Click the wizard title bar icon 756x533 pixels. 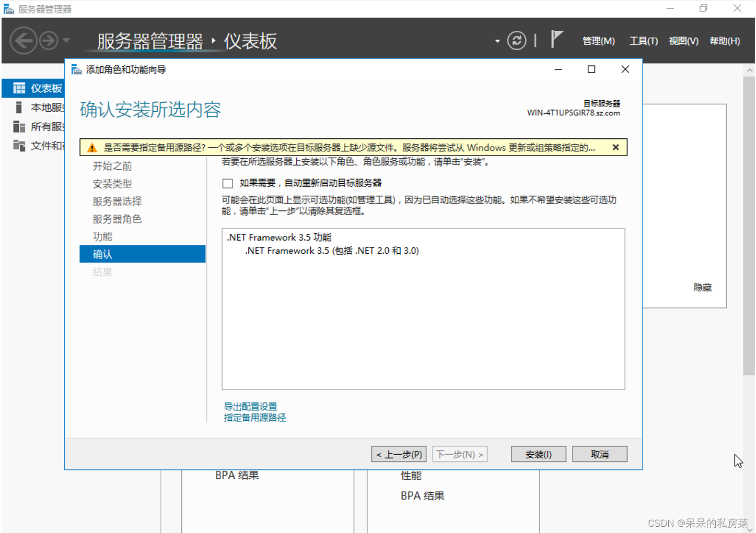(76, 69)
